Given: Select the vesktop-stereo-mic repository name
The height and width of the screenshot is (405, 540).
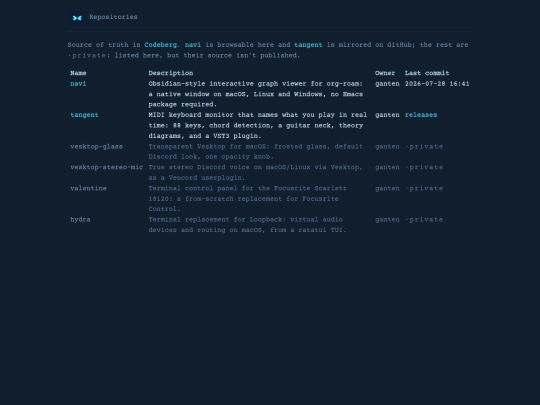Looking at the screenshot, I should click(107, 167).
